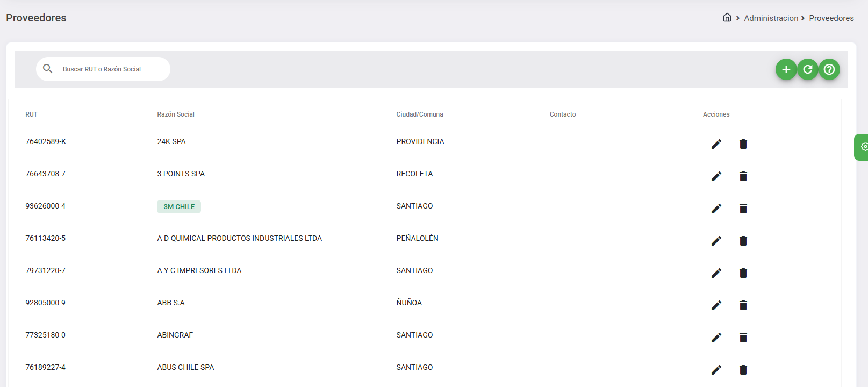Open the settings gear side tab

(863, 147)
